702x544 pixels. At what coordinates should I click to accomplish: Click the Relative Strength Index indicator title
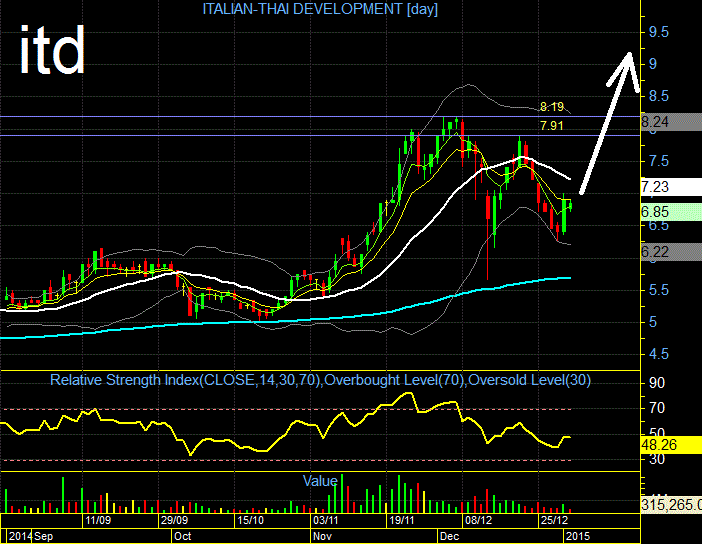(x=320, y=380)
